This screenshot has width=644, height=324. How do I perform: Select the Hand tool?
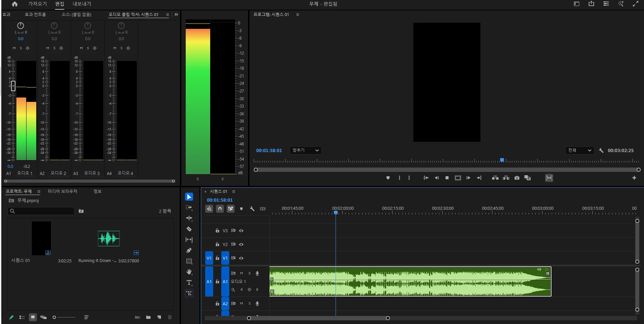pos(189,272)
